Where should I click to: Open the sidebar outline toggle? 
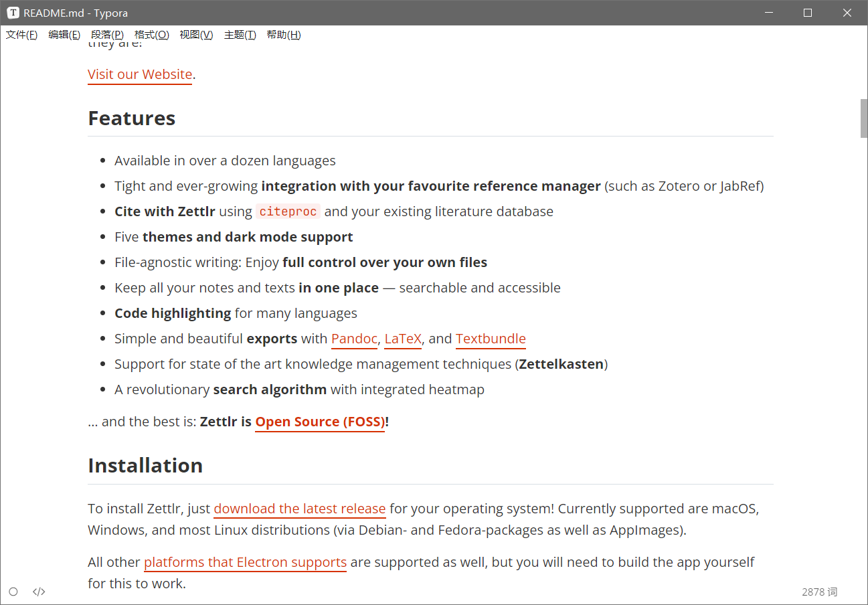click(x=14, y=592)
